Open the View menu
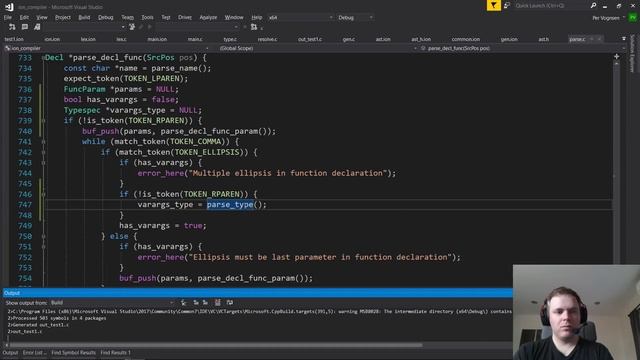 [42, 18]
